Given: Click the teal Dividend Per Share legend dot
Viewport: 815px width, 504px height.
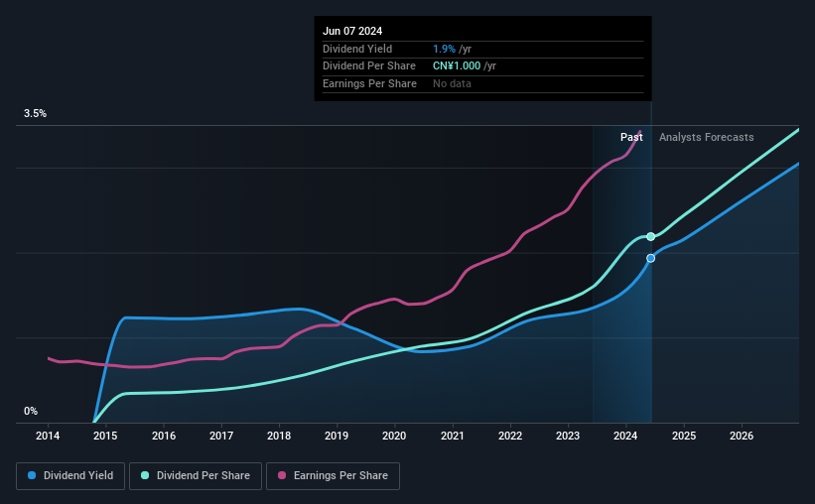Looking at the screenshot, I should click(x=145, y=475).
